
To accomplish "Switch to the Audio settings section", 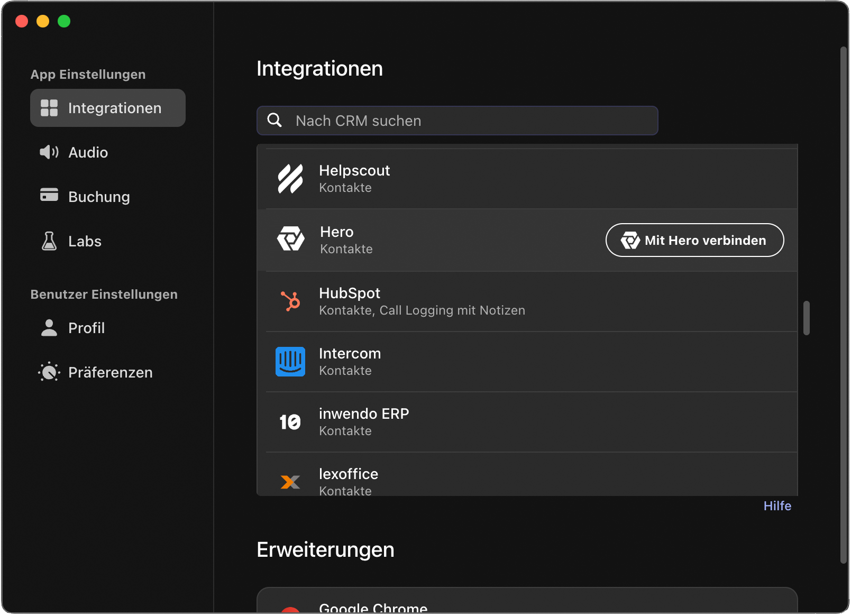I will (88, 152).
